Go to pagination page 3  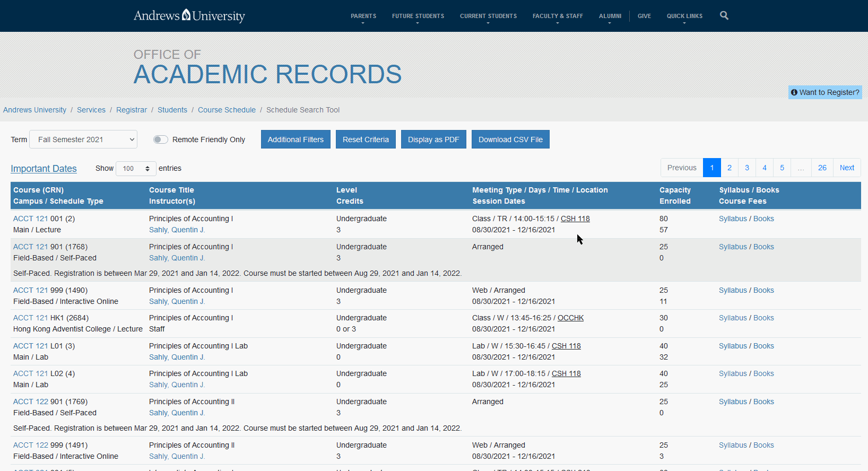click(747, 168)
